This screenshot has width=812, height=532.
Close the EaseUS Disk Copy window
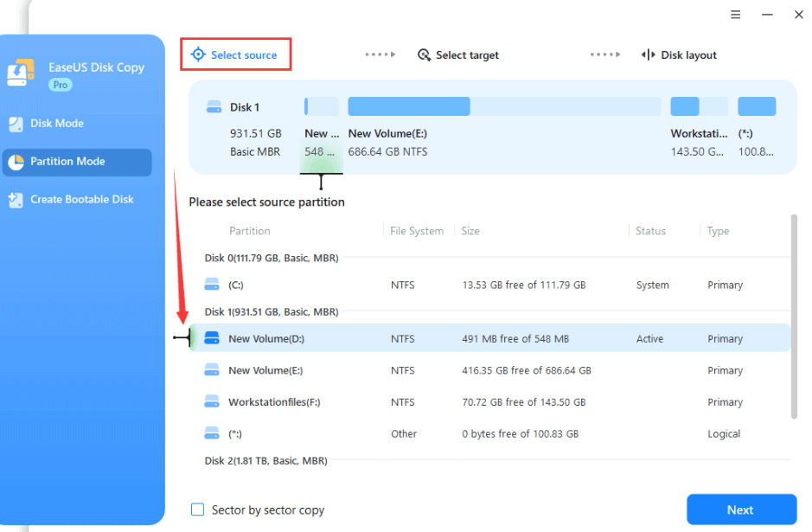[798, 15]
